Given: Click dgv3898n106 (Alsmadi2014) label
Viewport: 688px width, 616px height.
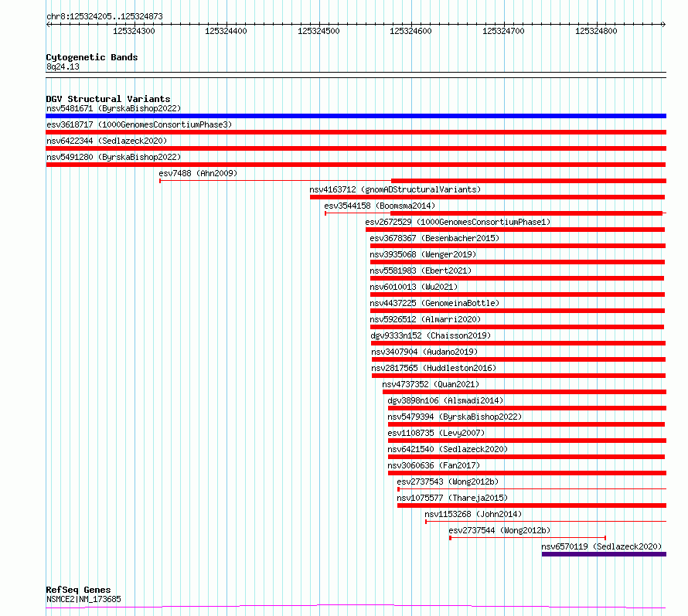Looking at the screenshot, I should [445, 400].
